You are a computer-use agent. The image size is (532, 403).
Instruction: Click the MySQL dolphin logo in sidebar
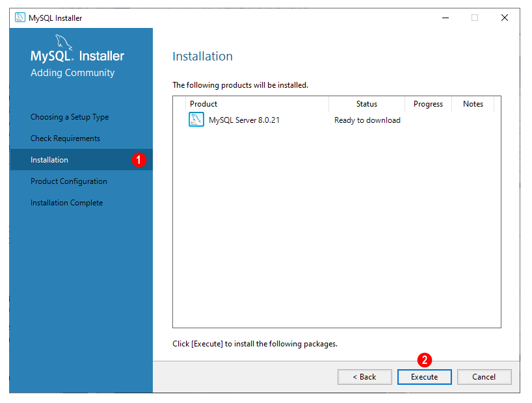tap(64, 42)
